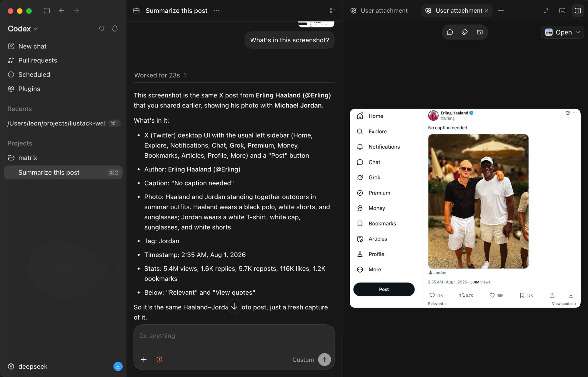
Task: Toggle the bottom panel layout icon
Action: 562,11
